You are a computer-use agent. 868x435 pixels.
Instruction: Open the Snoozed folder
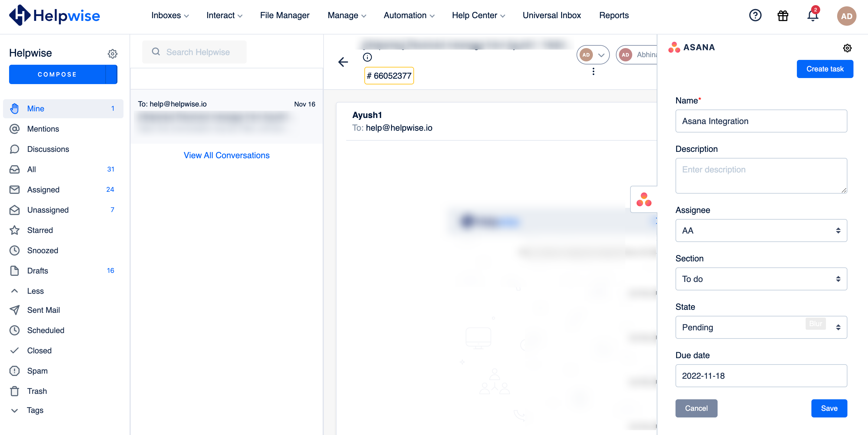(63, 250)
